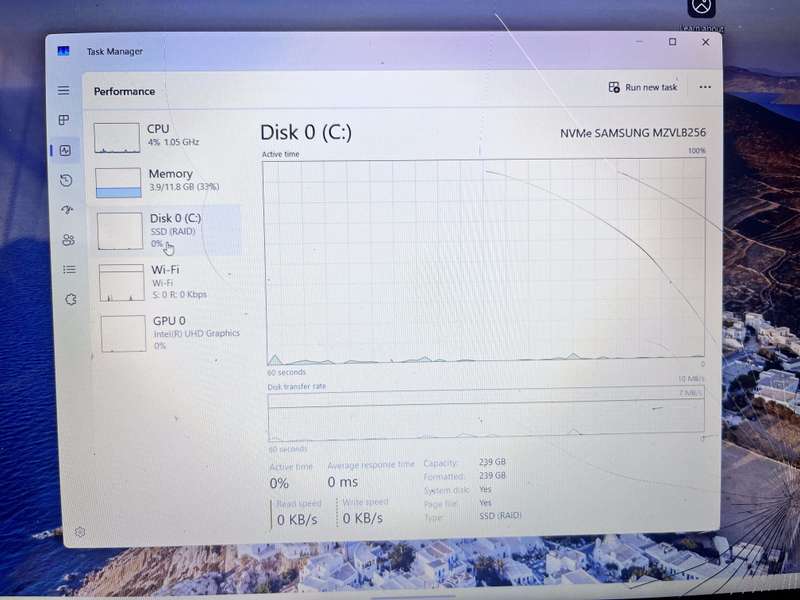Click the GPU 0 graph thumbnail

tap(123, 334)
